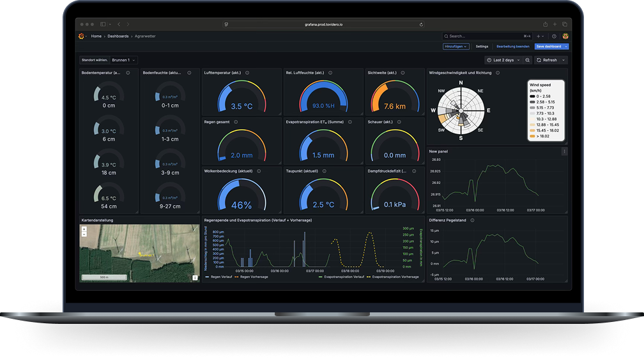644x359 pixels.
Task: Open info icon on Schauer panel
Action: tap(399, 122)
